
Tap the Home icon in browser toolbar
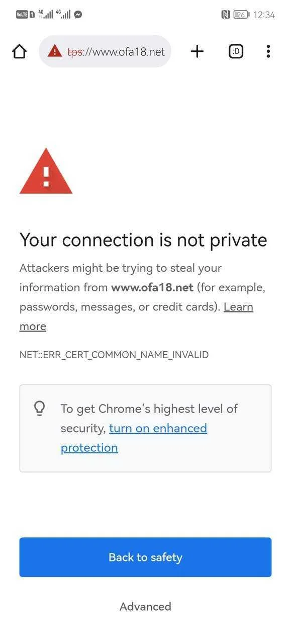[x=19, y=51]
